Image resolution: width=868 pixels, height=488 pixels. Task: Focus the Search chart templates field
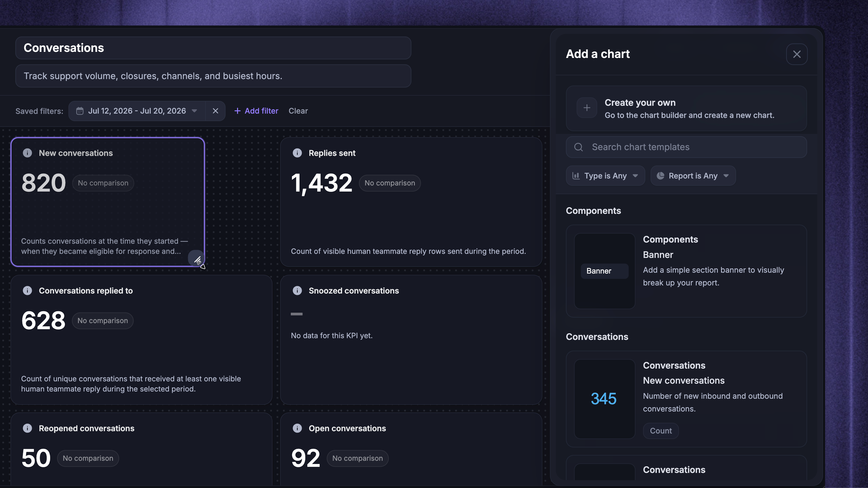687,147
